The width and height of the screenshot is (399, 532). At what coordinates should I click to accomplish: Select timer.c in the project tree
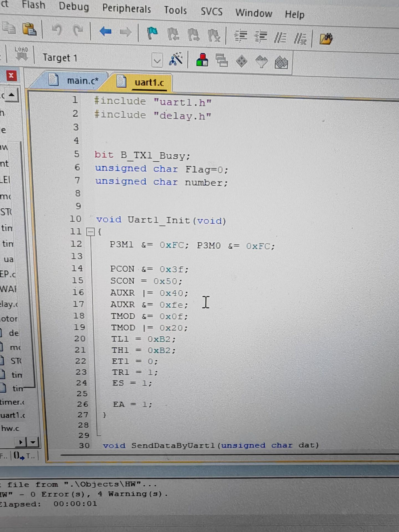click(x=12, y=402)
